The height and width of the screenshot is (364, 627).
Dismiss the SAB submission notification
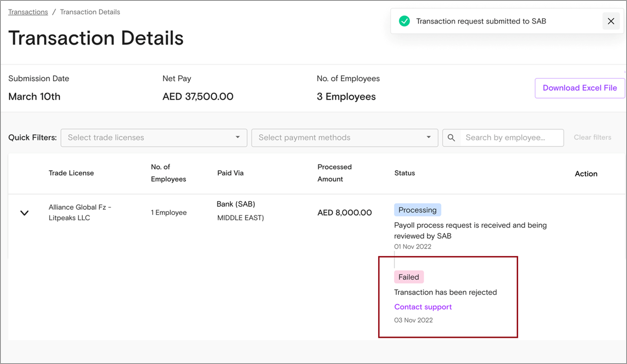pos(611,21)
